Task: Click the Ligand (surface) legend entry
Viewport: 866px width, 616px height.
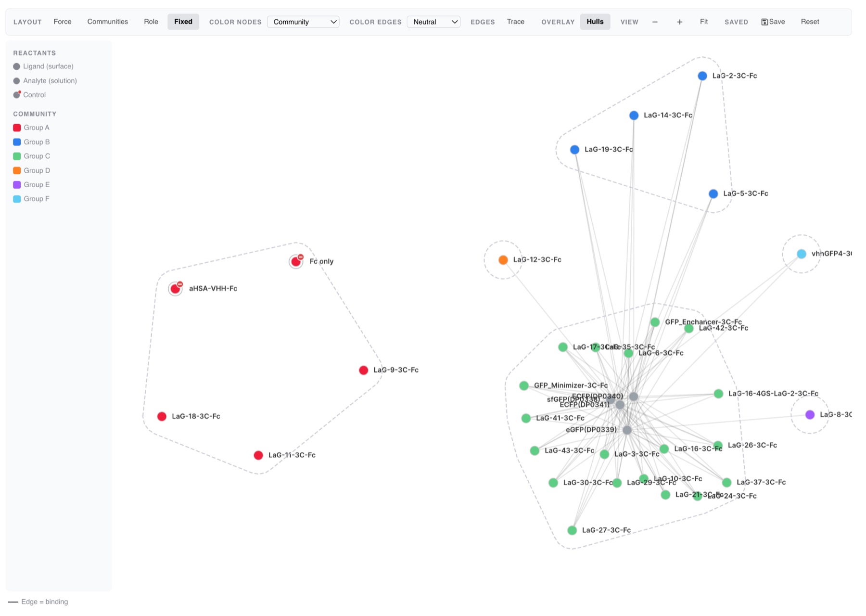Action: pyautogui.click(x=43, y=66)
